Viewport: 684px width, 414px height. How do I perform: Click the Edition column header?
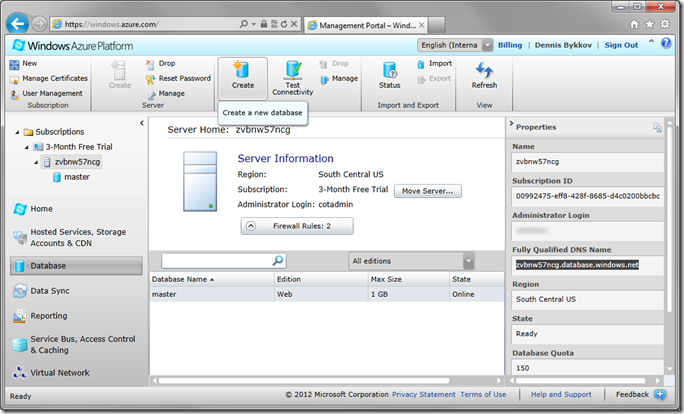pyautogui.click(x=321, y=279)
